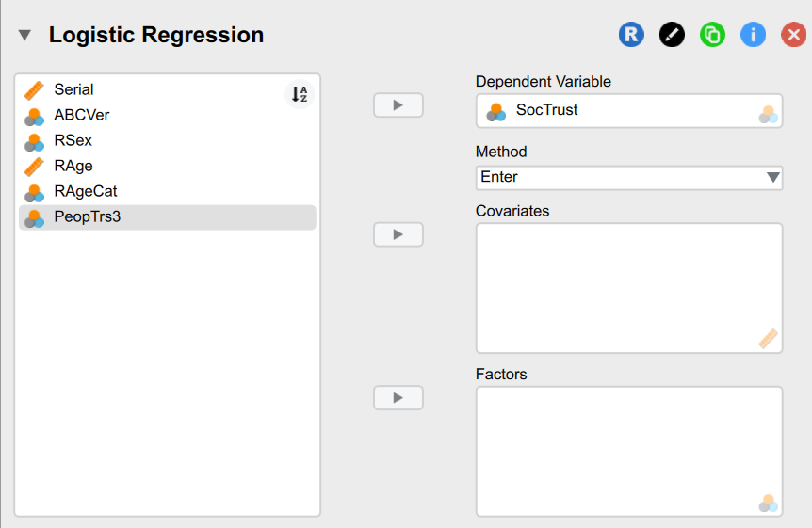This screenshot has height=528, width=812.
Task: Open the R syntax mode icon
Action: coord(631,35)
